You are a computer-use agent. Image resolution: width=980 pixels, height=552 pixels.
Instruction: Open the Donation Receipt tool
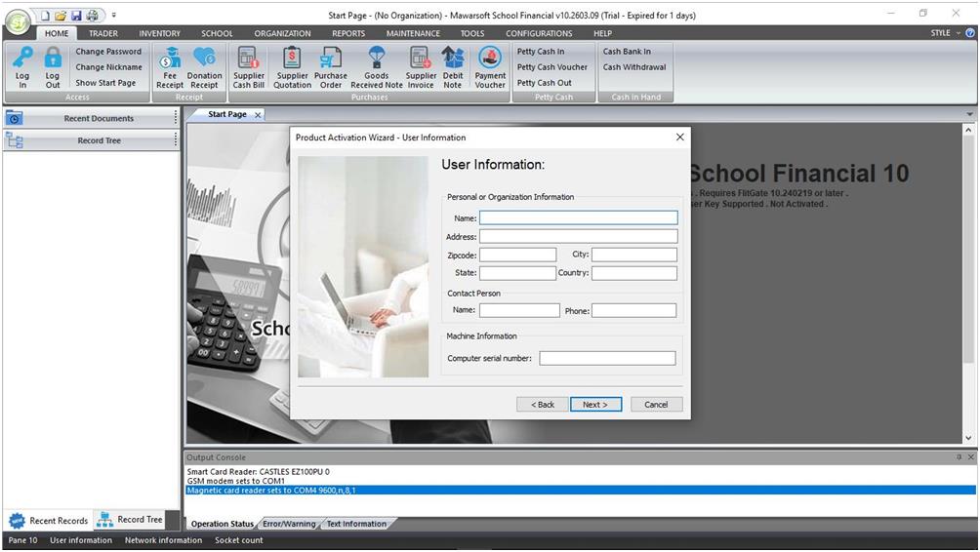point(204,66)
